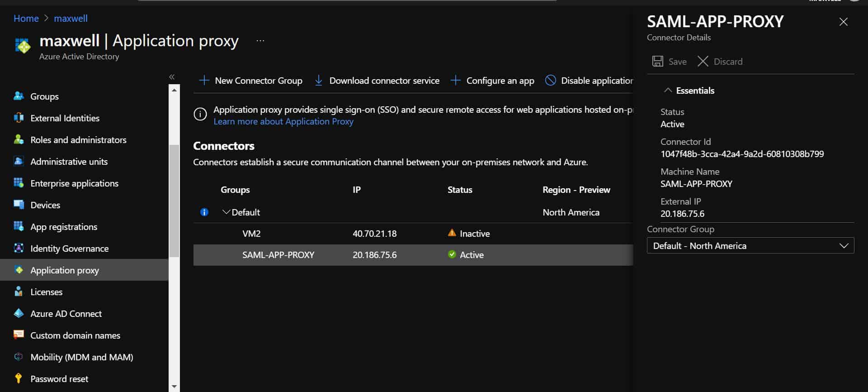Click the sidebar scrollbar down arrow
The image size is (868, 392).
[x=174, y=387]
